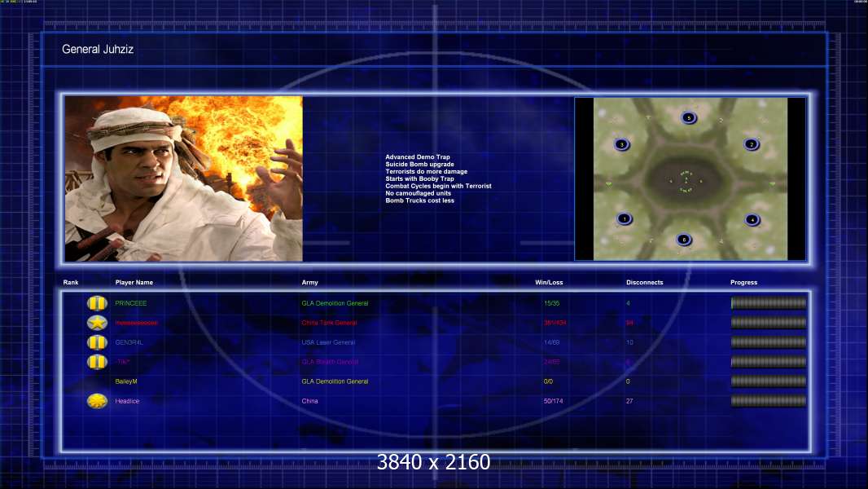
Task: Select player name Headlice
Action: pos(127,401)
